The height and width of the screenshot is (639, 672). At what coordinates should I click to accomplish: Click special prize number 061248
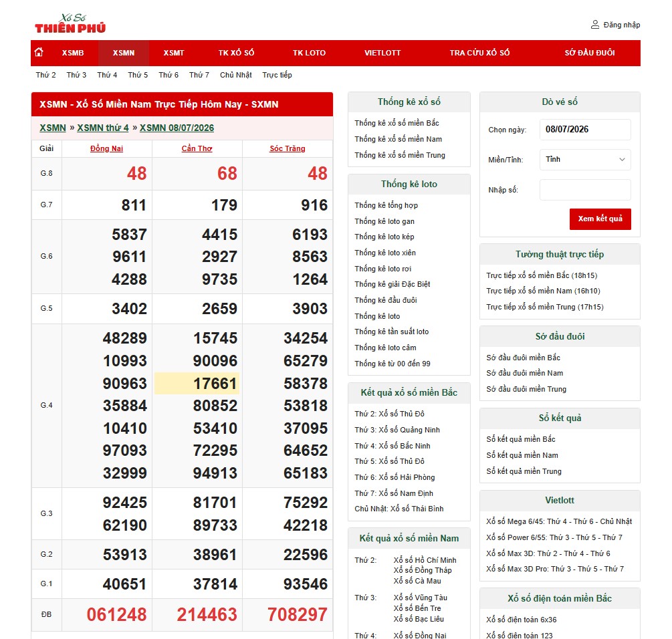click(x=116, y=614)
